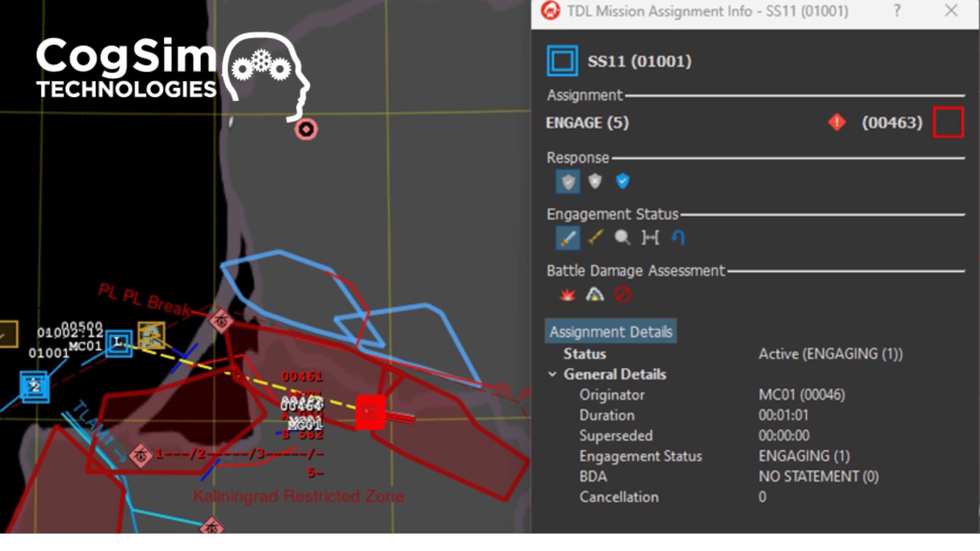Click the arch with spark BDA icon
This screenshot has width=980, height=551.
tap(595, 294)
